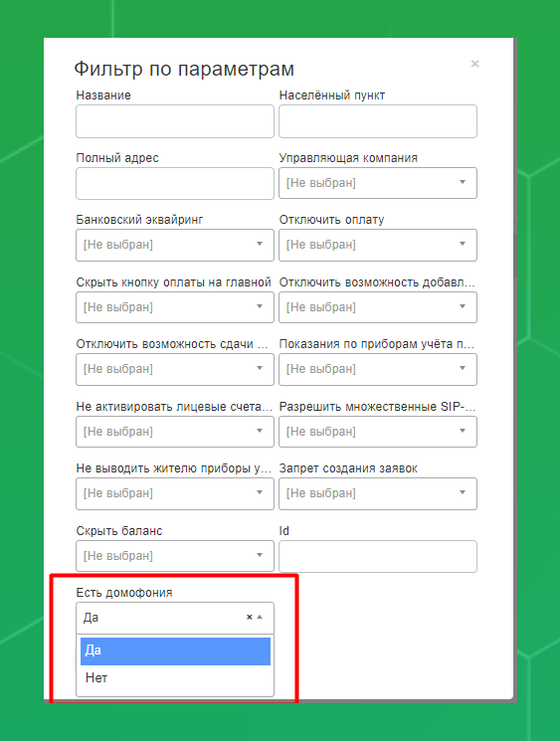Expand Не активировать лицевые счета dropdown
Viewport: 560px width, 741px height.
175,432
